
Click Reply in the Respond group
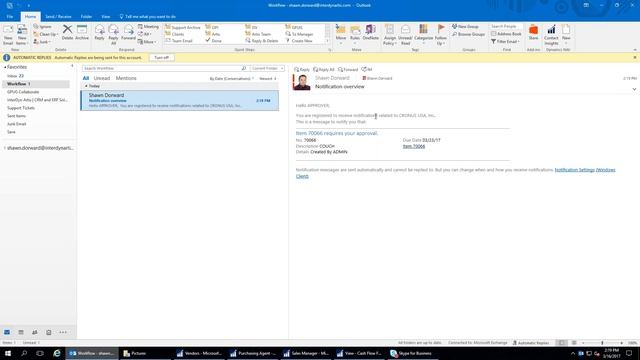(99, 32)
